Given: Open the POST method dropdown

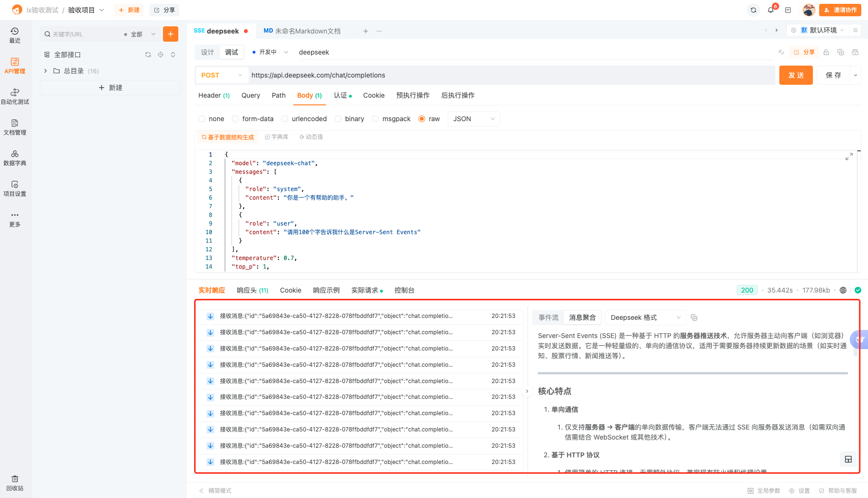Looking at the screenshot, I should 221,75.
